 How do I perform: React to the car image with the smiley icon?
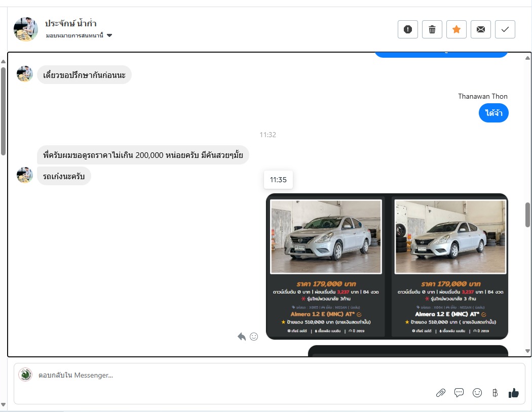tap(254, 337)
